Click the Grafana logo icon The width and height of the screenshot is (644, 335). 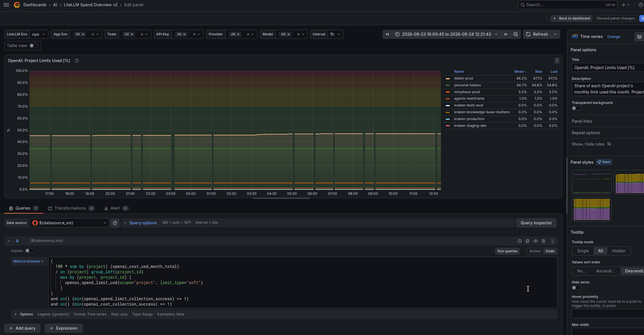(x=17, y=5)
